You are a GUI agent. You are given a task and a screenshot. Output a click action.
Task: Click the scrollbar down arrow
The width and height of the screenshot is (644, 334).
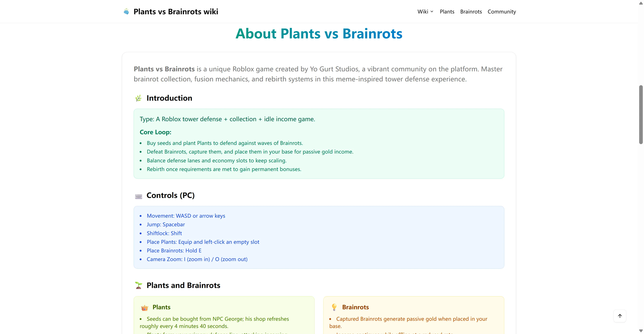click(641, 331)
